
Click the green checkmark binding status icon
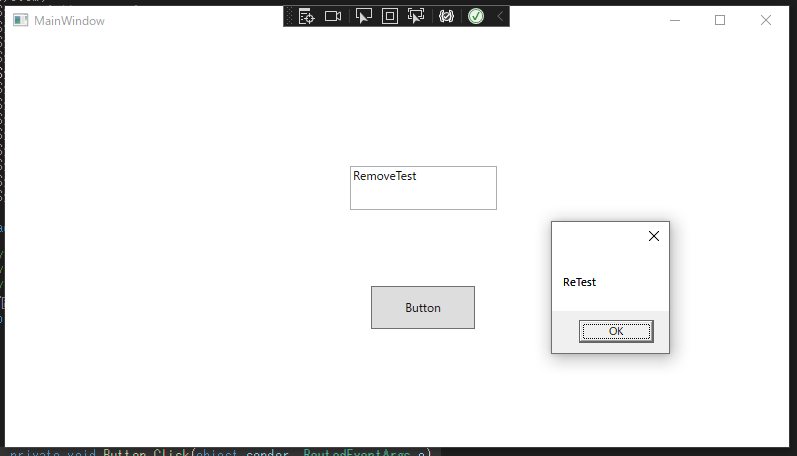(476, 16)
